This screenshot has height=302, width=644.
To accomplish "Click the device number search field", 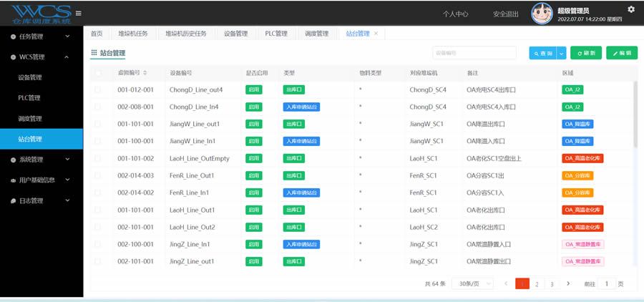I will coord(474,53).
